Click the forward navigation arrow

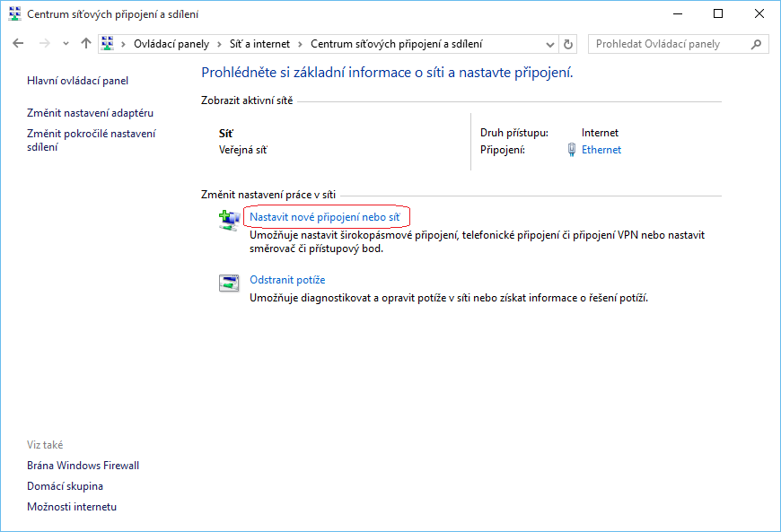[x=43, y=43]
